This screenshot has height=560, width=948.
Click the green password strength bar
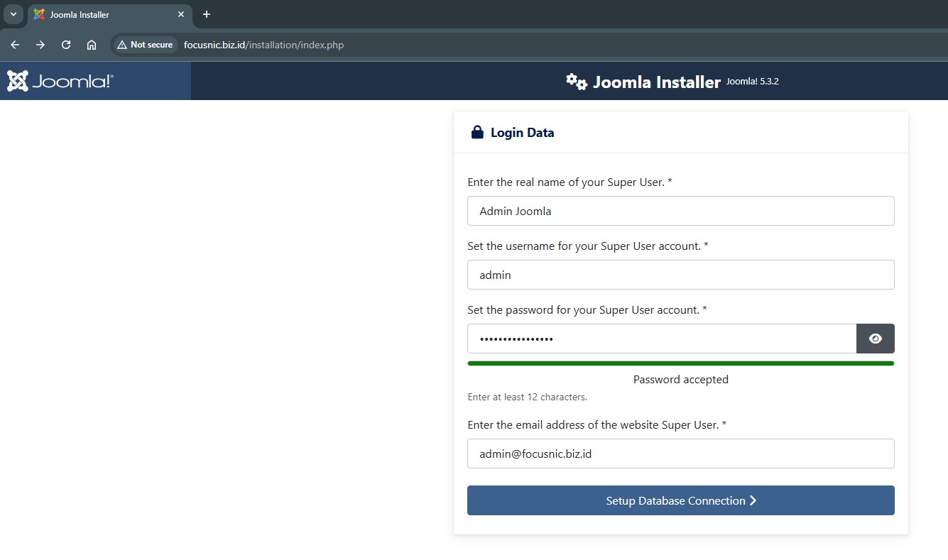[x=680, y=363]
